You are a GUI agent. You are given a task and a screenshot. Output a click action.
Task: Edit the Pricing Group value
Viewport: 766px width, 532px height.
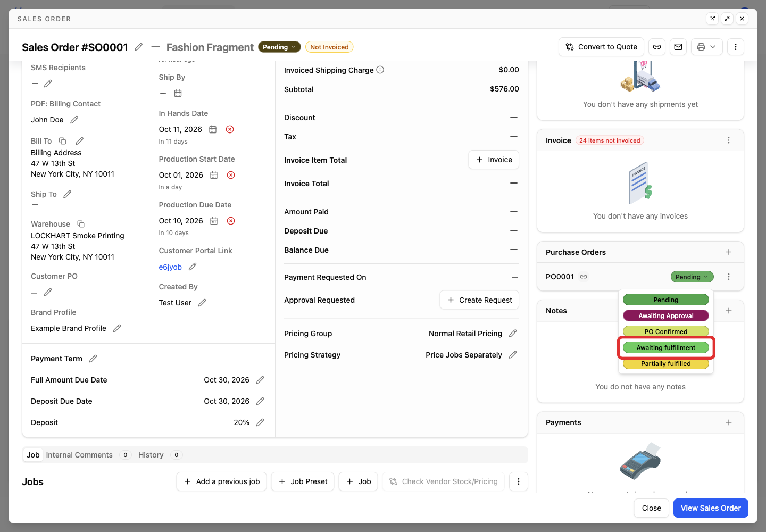[513, 334]
